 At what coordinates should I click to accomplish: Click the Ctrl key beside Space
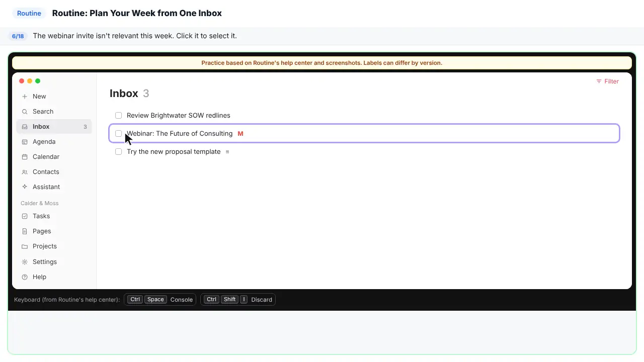[x=135, y=300]
